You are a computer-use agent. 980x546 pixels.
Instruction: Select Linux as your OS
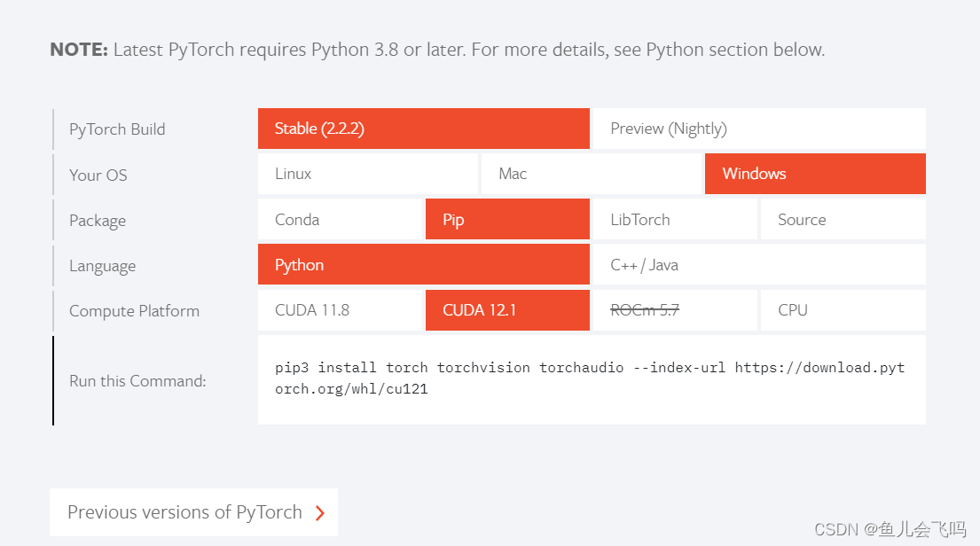[367, 174]
